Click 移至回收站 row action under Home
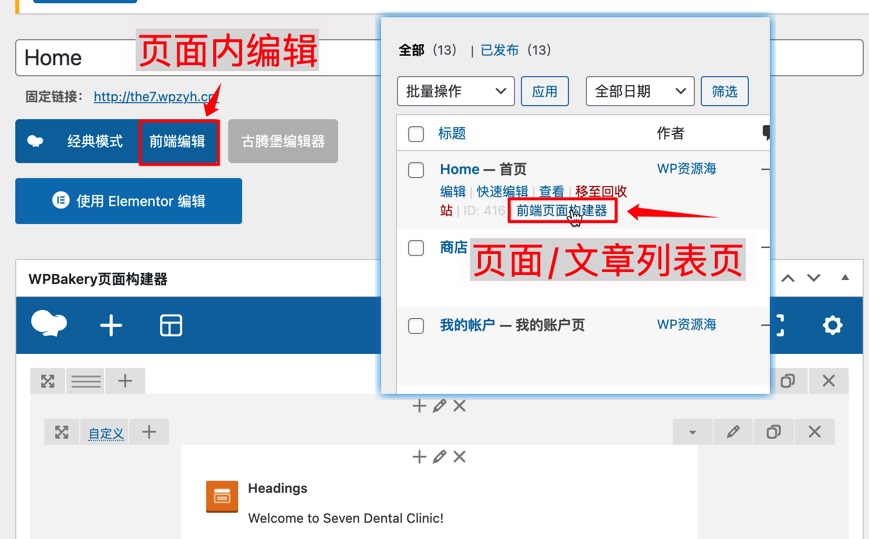The width and height of the screenshot is (869, 539). click(x=601, y=192)
